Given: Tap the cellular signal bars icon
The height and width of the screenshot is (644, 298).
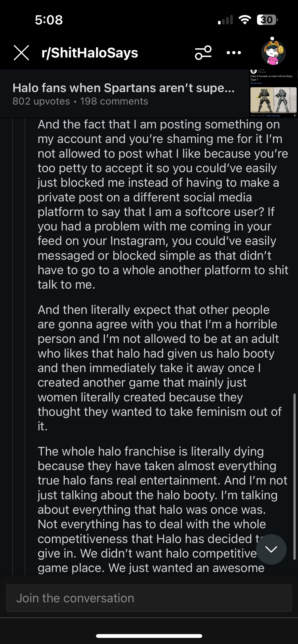Looking at the screenshot, I should 226,20.
